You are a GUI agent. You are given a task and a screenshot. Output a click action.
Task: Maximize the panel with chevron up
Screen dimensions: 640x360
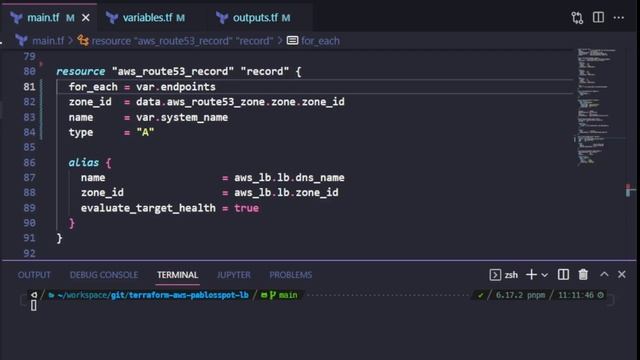click(x=604, y=274)
